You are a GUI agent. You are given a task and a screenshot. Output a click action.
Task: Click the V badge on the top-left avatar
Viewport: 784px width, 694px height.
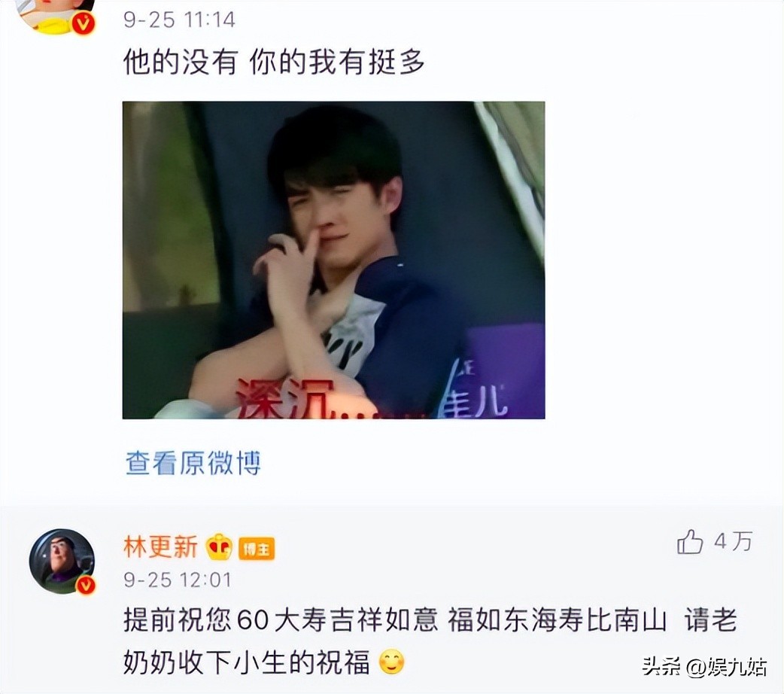point(84,23)
